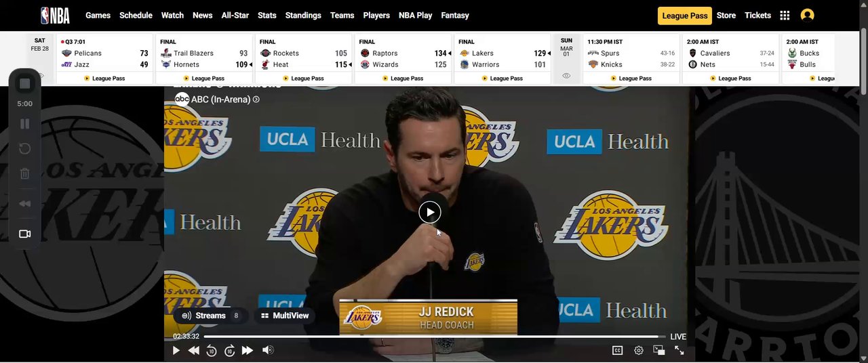The image size is (868, 363).
Task: Open League Pass for Pelicans vs Jazz
Action: [x=104, y=79]
